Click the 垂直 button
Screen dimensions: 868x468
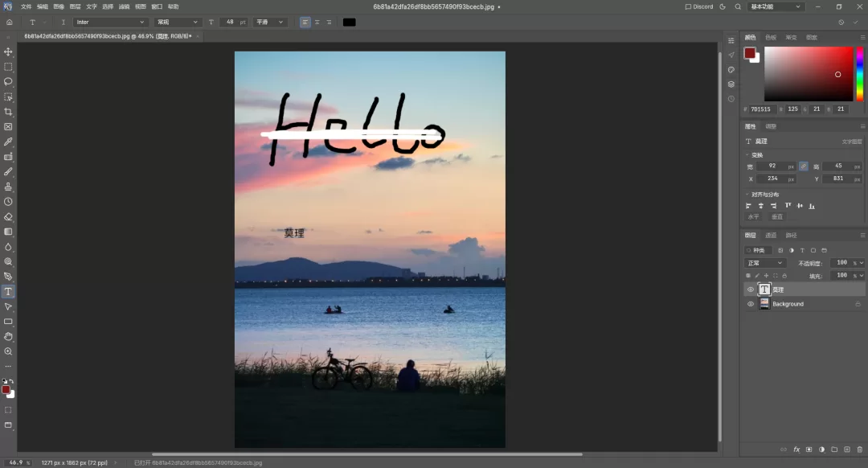[x=777, y=217]
